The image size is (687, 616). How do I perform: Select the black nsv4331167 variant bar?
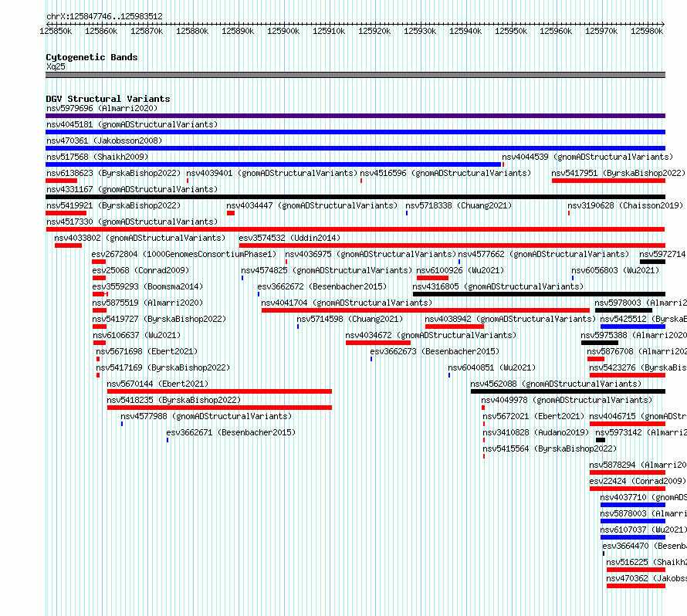pyautogui.click(x=355, y=197)
